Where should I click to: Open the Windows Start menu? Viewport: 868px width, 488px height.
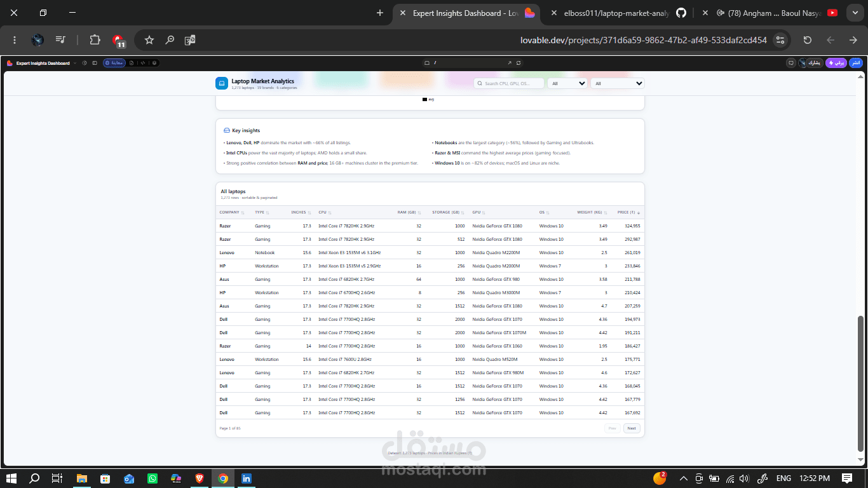tap(11, 478)
